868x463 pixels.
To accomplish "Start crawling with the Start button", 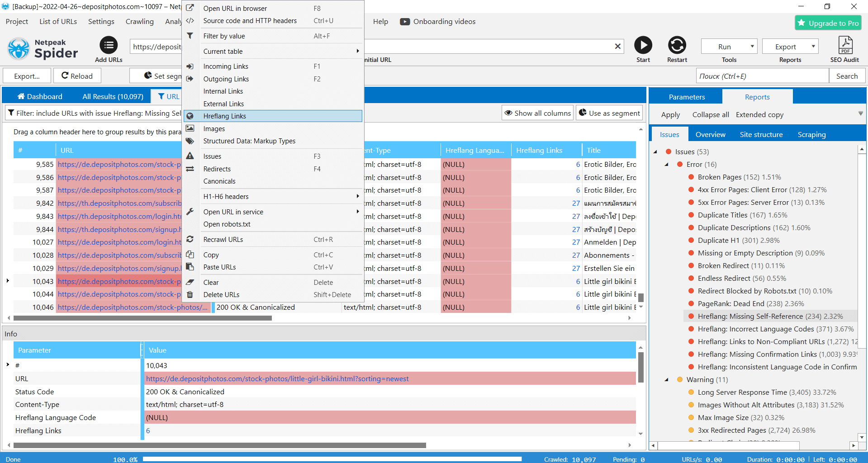I will pos(643,45).
